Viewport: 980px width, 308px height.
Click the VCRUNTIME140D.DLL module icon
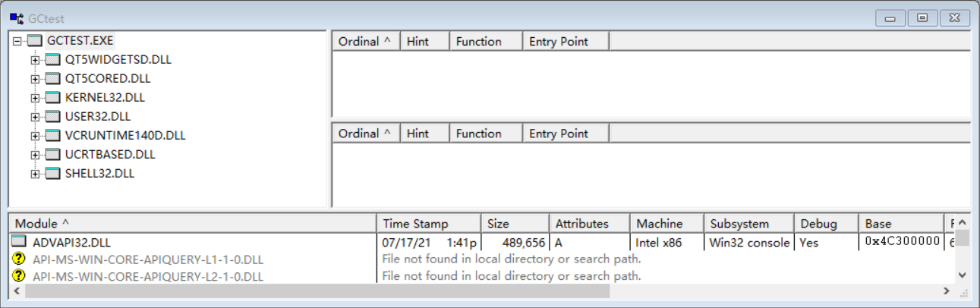[x=52, y=135]
